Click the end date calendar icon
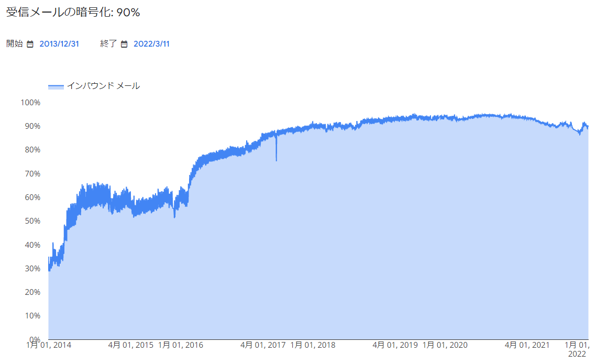The image size is (596, 364). [124, 44]
